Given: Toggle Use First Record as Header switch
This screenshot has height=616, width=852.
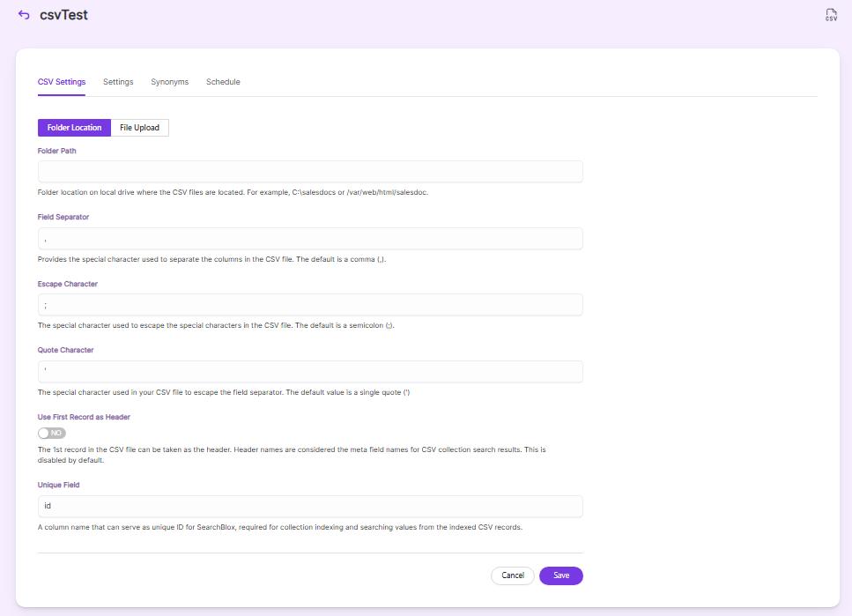Looking at the screenshot, I should coord(52,433).
